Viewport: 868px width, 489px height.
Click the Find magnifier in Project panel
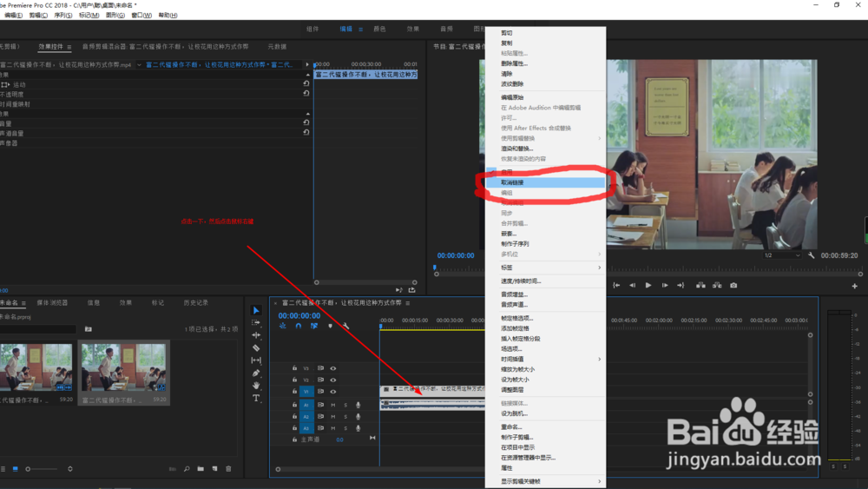(187, 468)
